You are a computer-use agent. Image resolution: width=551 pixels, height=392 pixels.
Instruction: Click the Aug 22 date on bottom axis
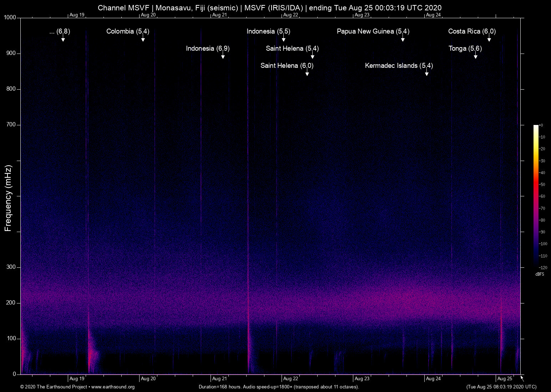290,379
